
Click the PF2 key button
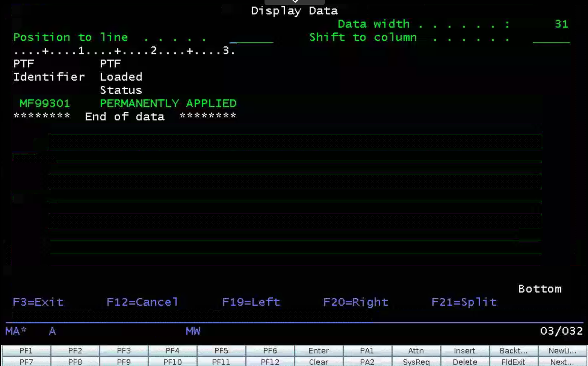(x=75, y=351)
